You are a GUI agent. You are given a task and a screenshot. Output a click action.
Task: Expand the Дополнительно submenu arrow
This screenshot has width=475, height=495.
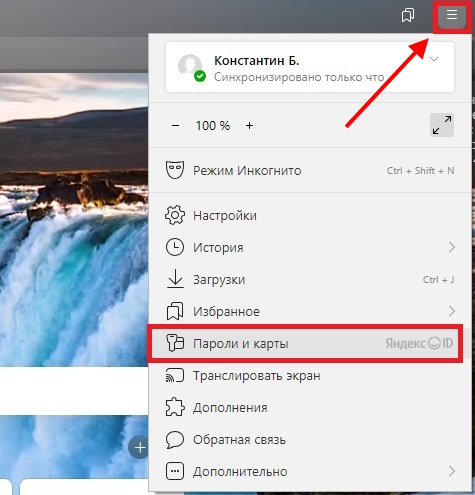(x=452, y=471)
